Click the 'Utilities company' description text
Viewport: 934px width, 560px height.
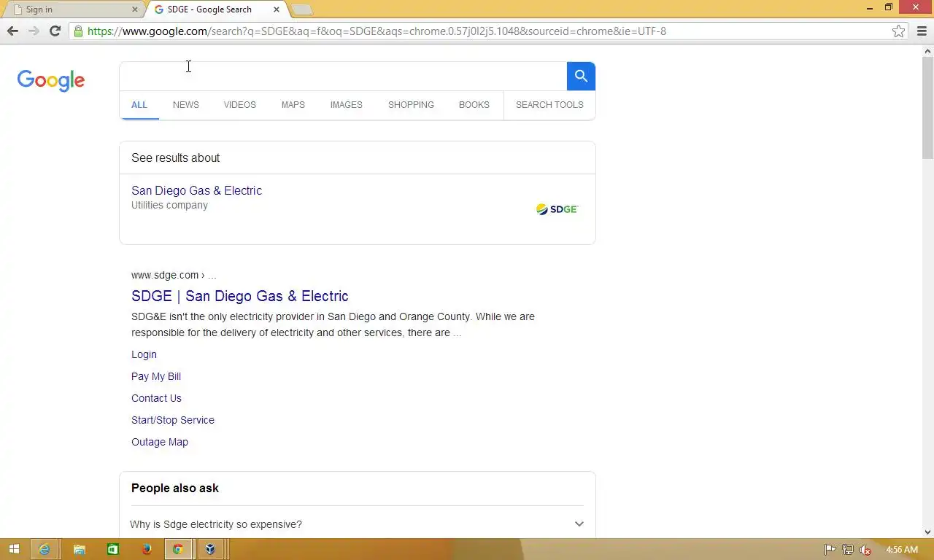tap(169, 205)
